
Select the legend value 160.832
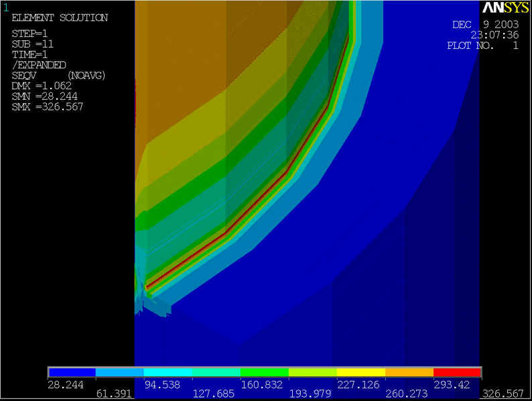pyautogui.click(x=261, y=385)
